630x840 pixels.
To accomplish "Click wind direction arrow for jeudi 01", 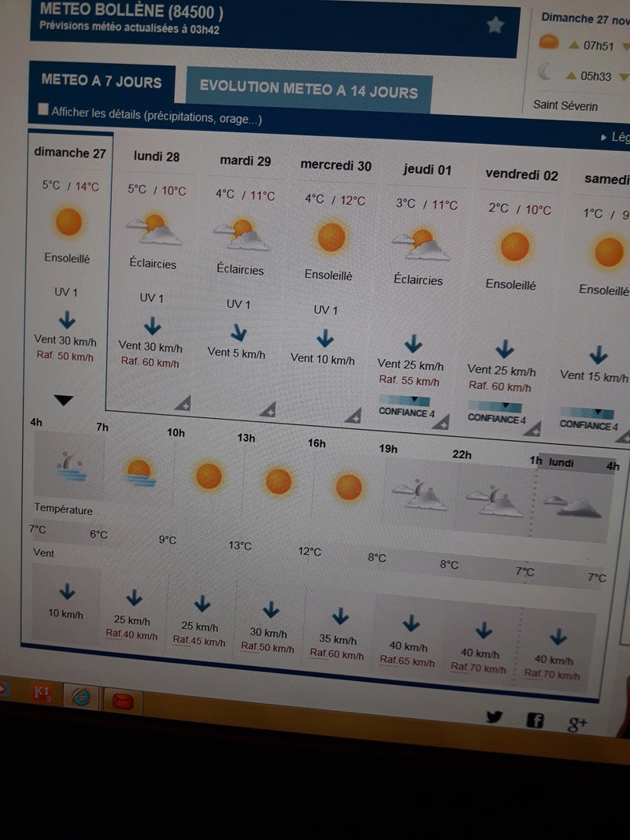I will point(413,343).
